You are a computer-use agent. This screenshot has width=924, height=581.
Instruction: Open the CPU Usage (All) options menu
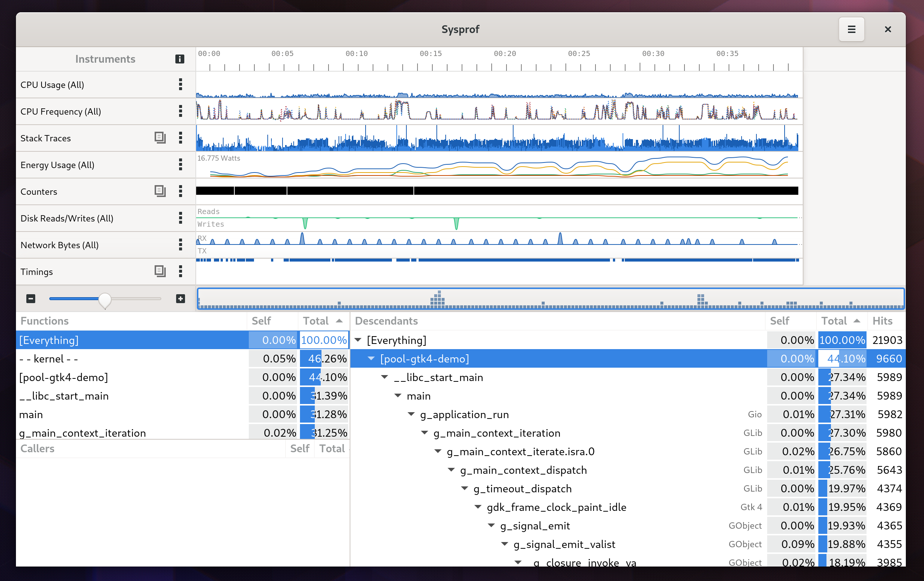[x=180, y=85]
